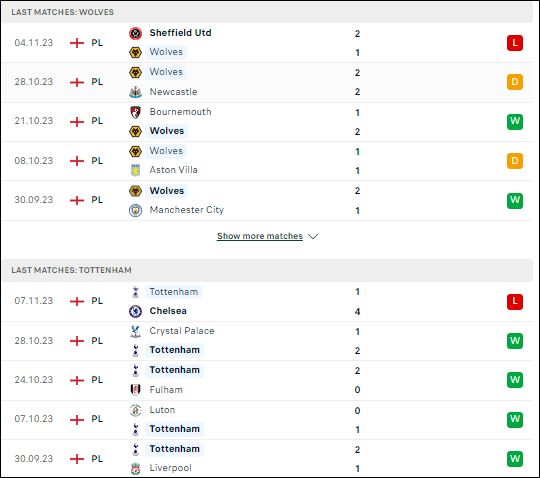Click green W badge for Wolves-Manchester City
The height and width of the screenshot is (478, 540).
coord(515,200)
